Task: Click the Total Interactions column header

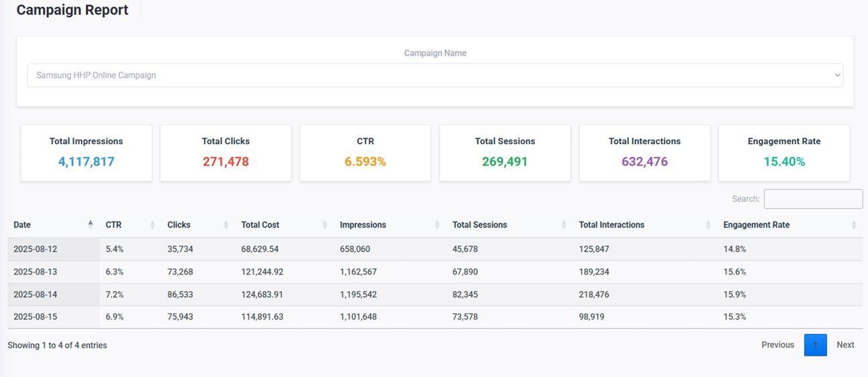Action: click(612, 225)
